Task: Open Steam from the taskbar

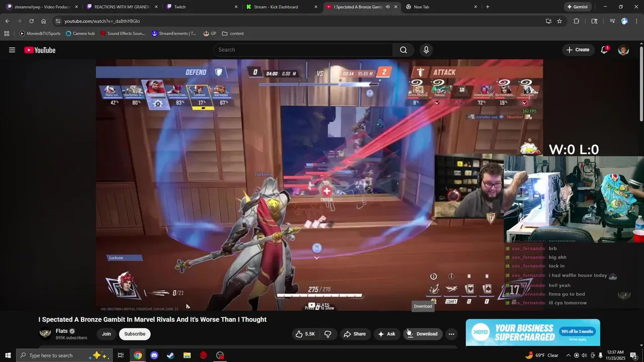Action: 171,355
